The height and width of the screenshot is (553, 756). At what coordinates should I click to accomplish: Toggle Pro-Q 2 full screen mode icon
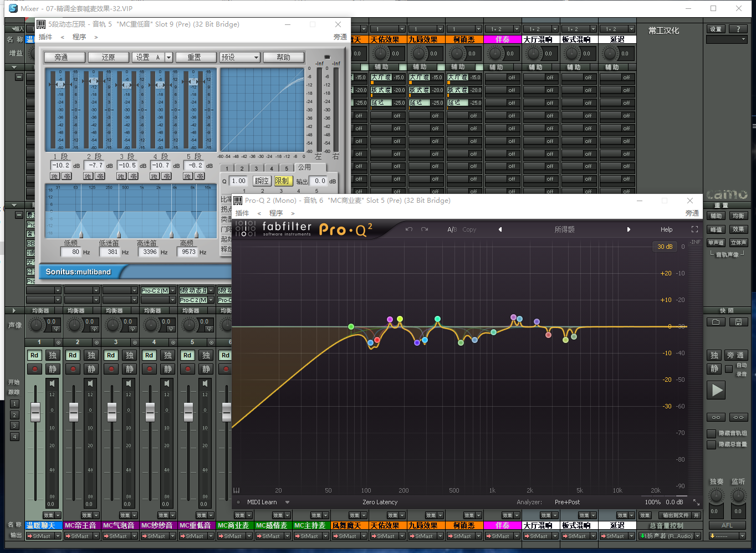point(694,229)
